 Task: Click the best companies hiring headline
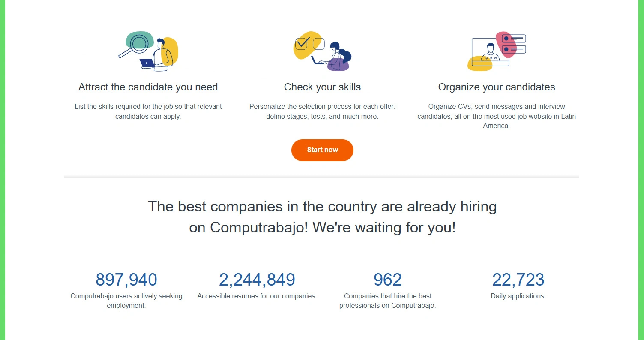click(322, 217)
